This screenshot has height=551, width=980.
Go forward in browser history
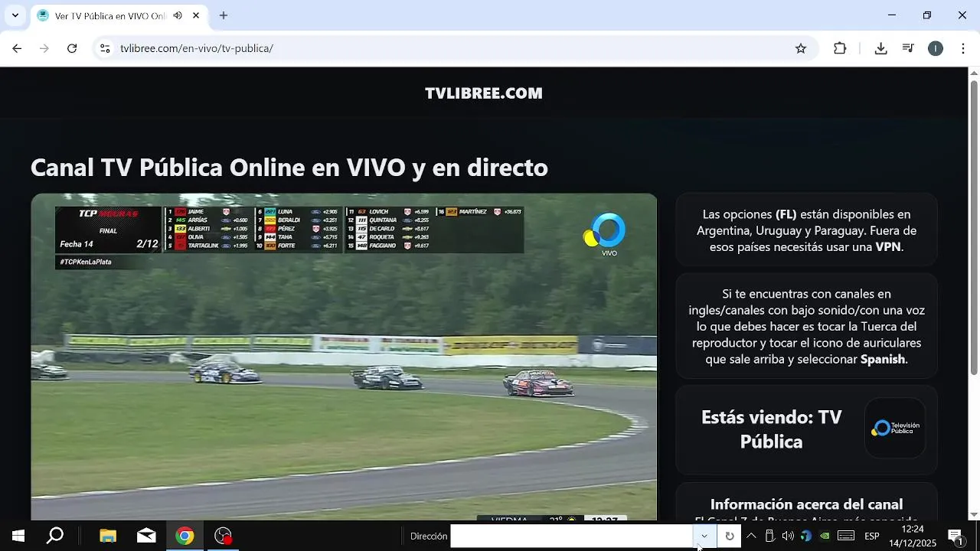point(44,48)
